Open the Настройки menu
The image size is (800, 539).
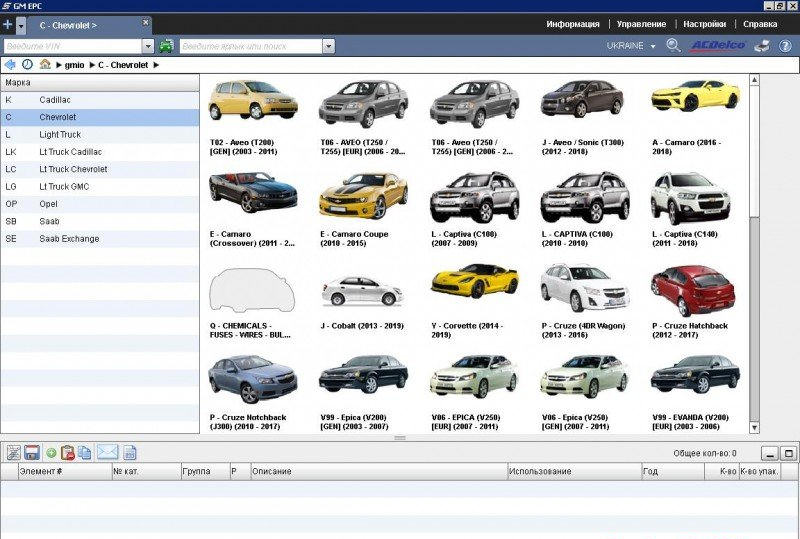pos(705,23)
